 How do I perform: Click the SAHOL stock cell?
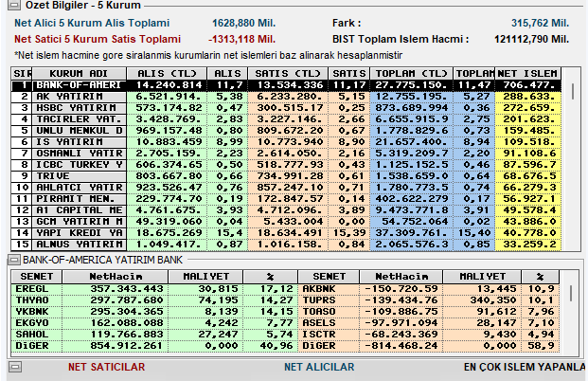coord(36,335)
